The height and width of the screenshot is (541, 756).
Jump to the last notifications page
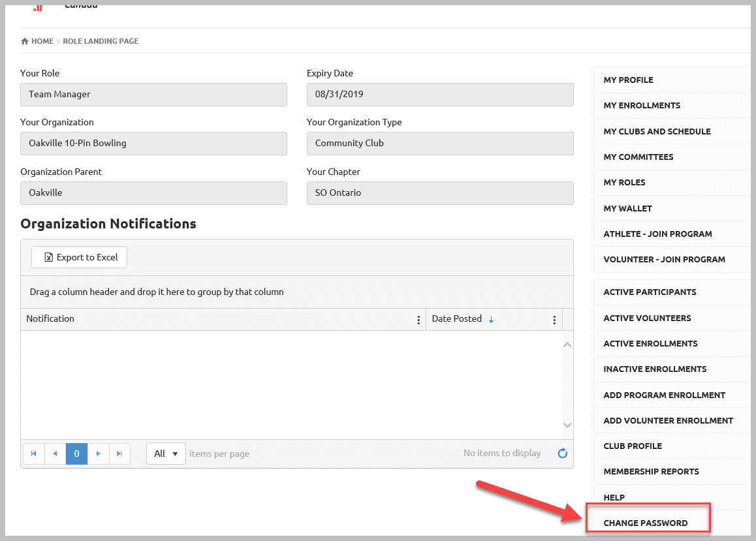pyautogui.click(x=119, y=454)
